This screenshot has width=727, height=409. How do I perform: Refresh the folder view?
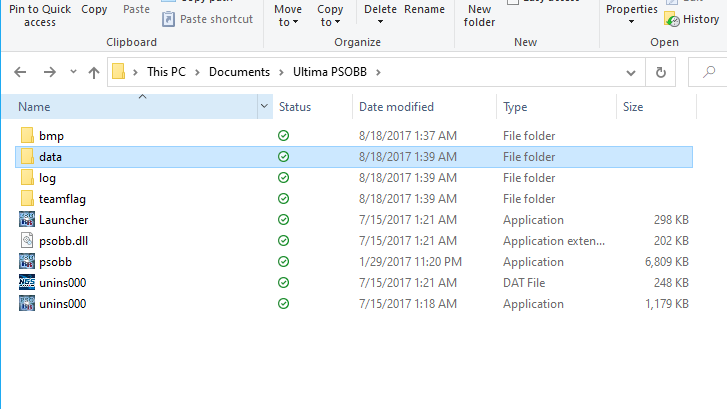click(661, 72)
